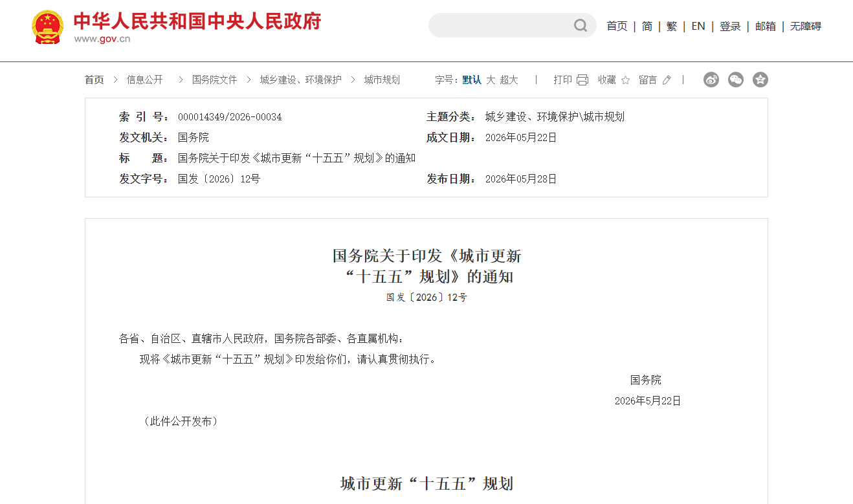Viewport: 853px width, 504px height.
Task: Share to Qzone star icon
Action: [760, 80]
